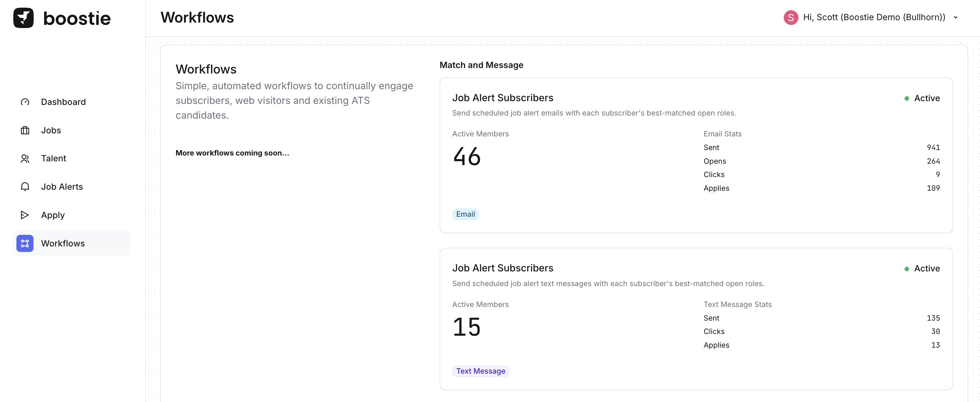980x402 pixels.
Task: Open the Dashboard menu item
Action: point(63,102)
